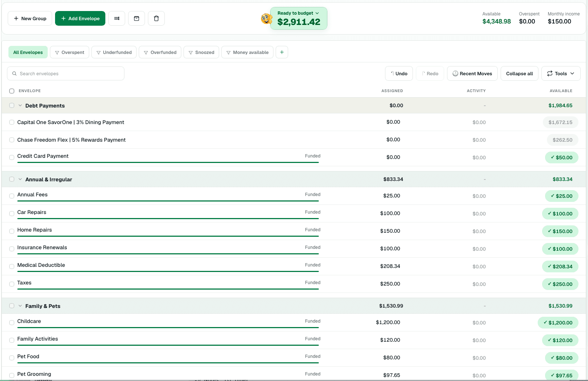
Task: Click Medical Deductible $208.34 available badge
Action: [x=560, y=266]
